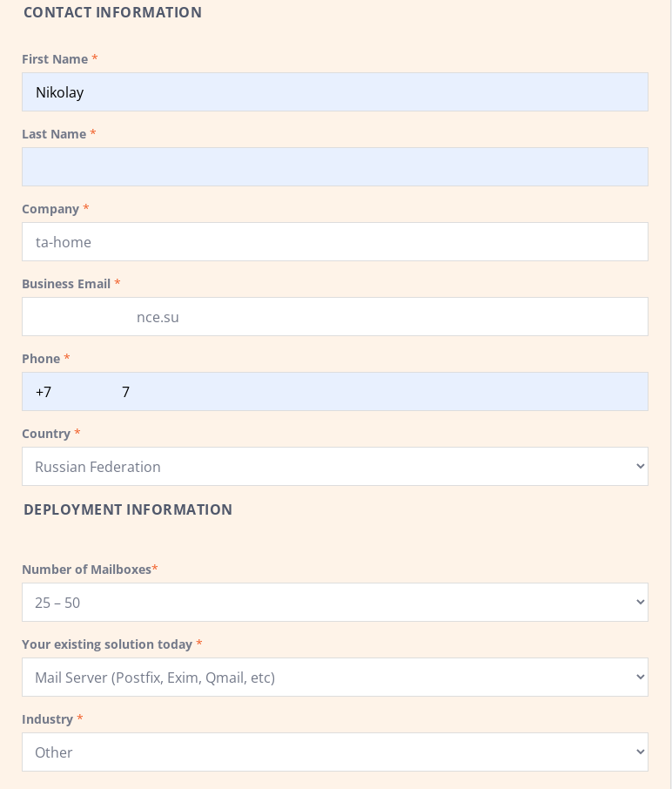Focus the empty Last Name field
This screenshot has height=789, width=672.
(334, 167)
